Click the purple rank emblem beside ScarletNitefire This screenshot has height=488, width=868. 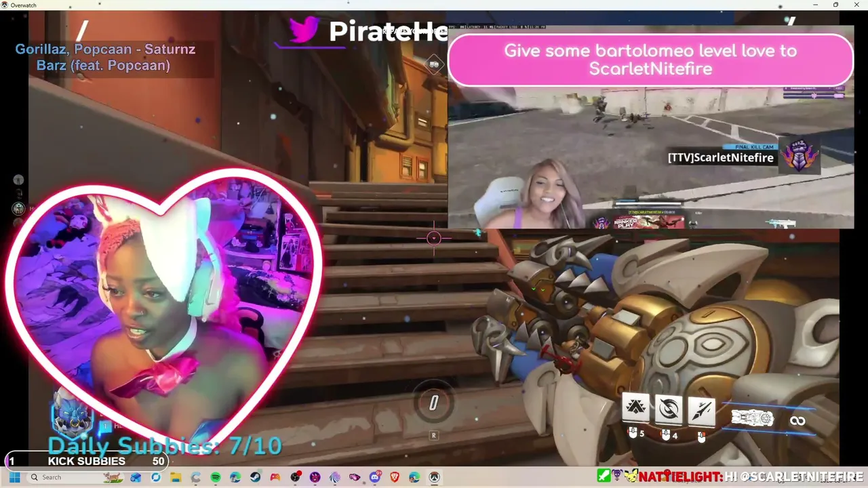tap(799, 155)
